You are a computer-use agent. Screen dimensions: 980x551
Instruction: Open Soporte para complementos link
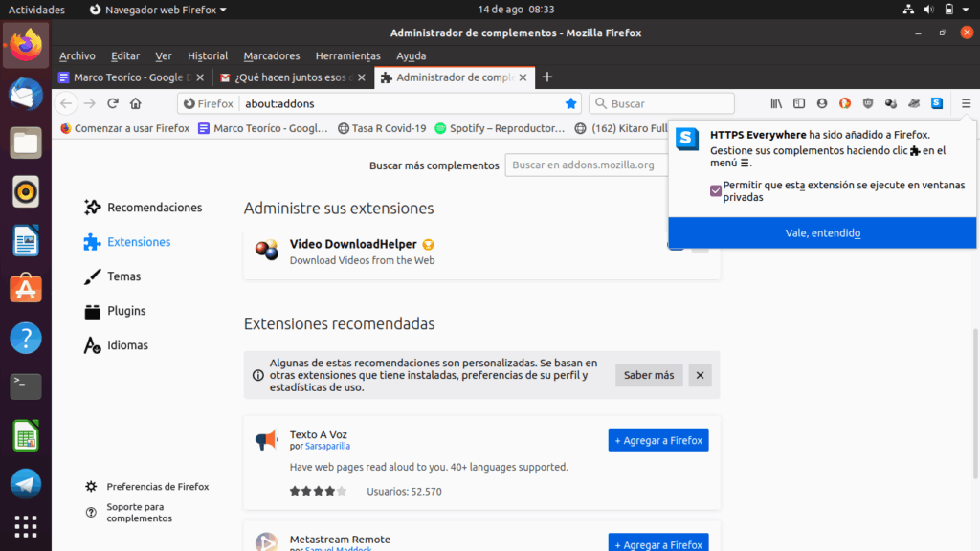point(129,513)
